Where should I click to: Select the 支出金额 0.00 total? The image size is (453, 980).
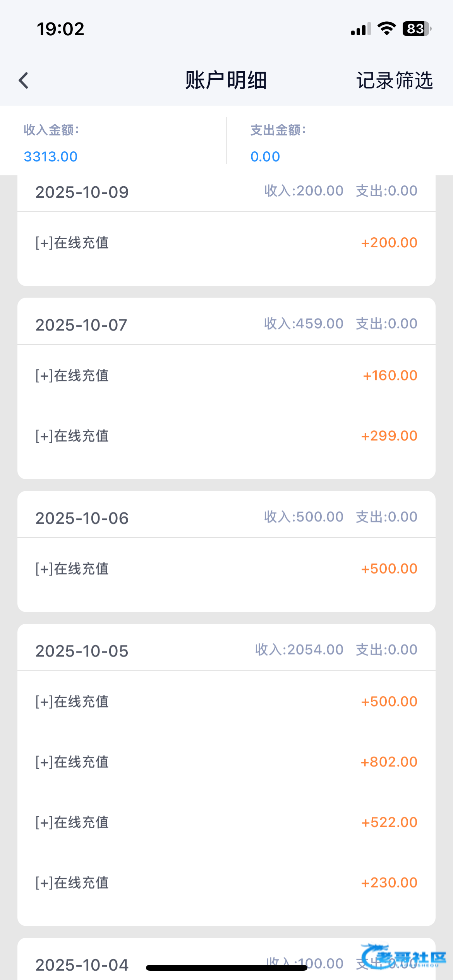pos(265,156)
